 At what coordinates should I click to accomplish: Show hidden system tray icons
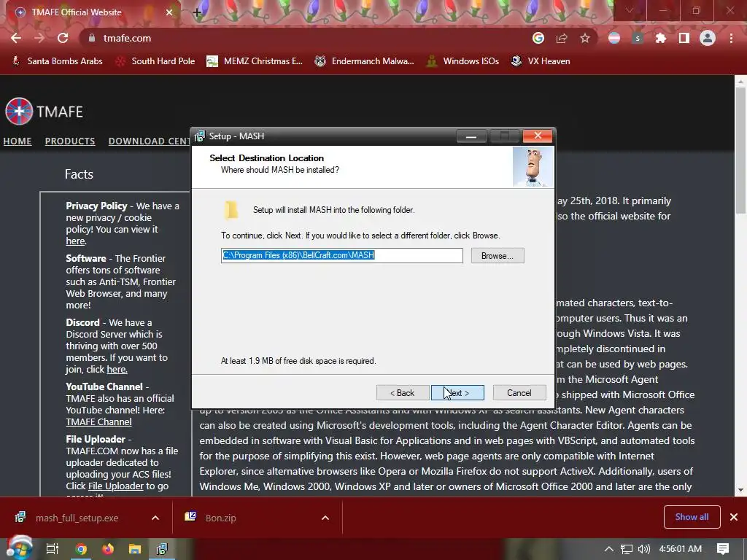[608, 549]
